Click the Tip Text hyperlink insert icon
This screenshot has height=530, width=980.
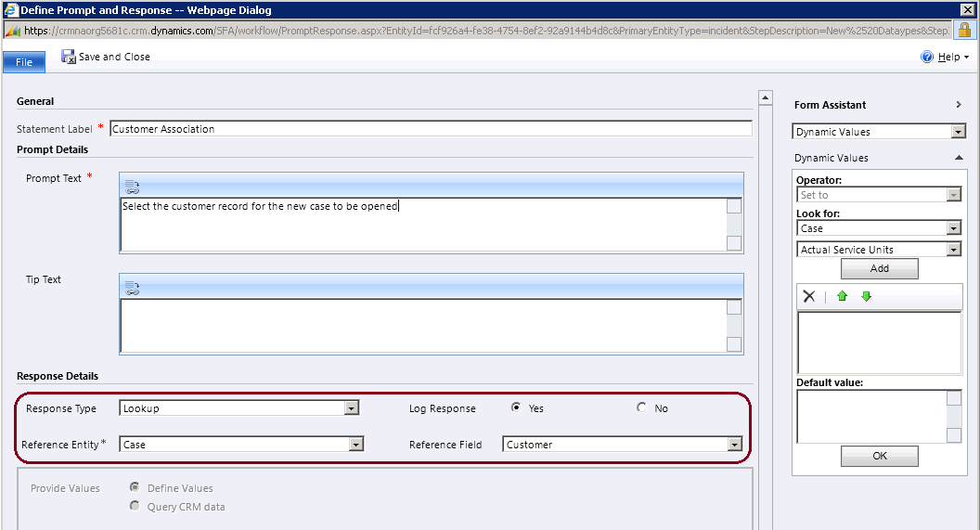[x=132, y=287]
